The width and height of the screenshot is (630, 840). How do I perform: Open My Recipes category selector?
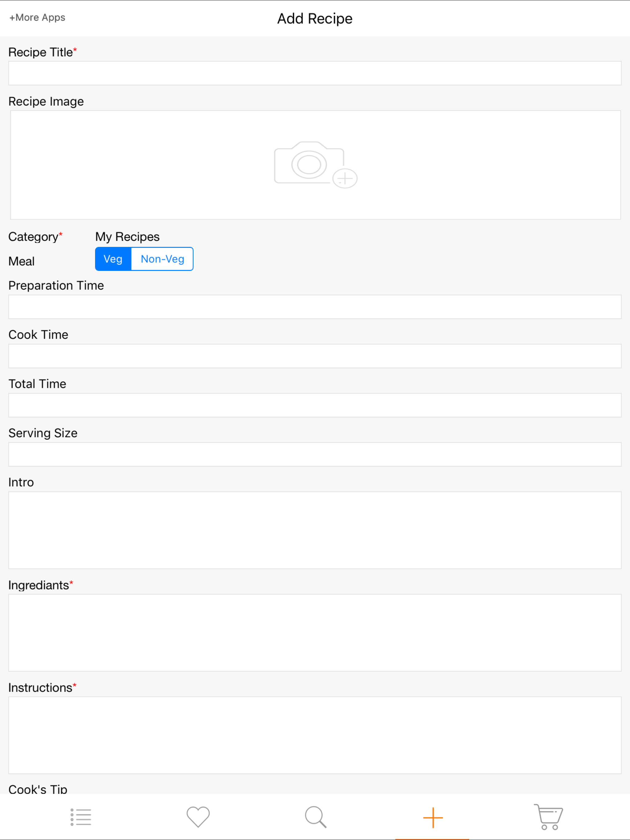[127, 236]
